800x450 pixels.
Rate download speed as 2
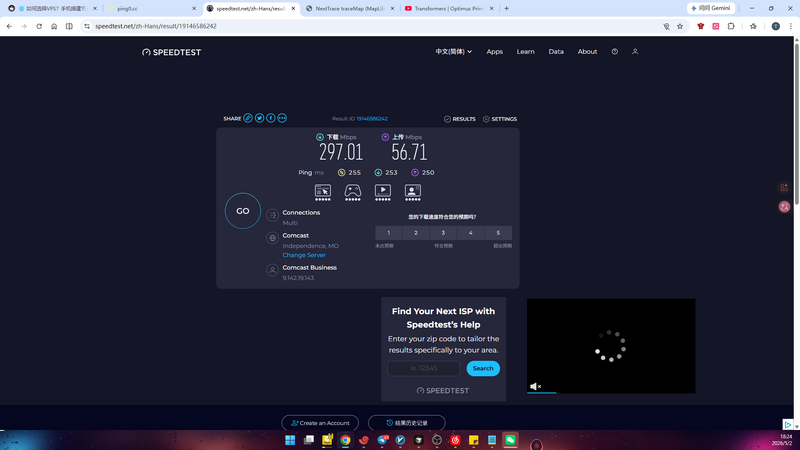coord(416,233)
